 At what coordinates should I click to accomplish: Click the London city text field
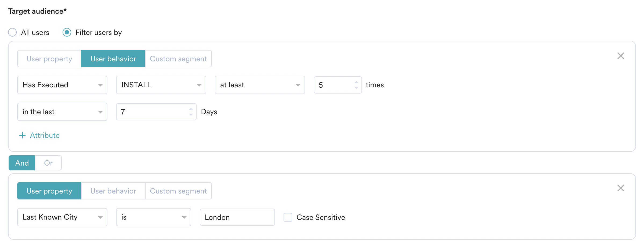pyautogui.click(x=237, y=217)
